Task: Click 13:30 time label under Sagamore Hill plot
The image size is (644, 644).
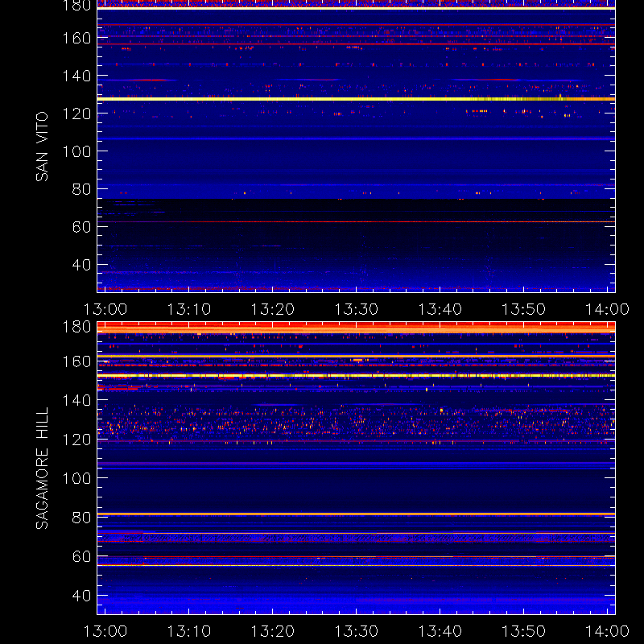Action: [x=357, y=631]
